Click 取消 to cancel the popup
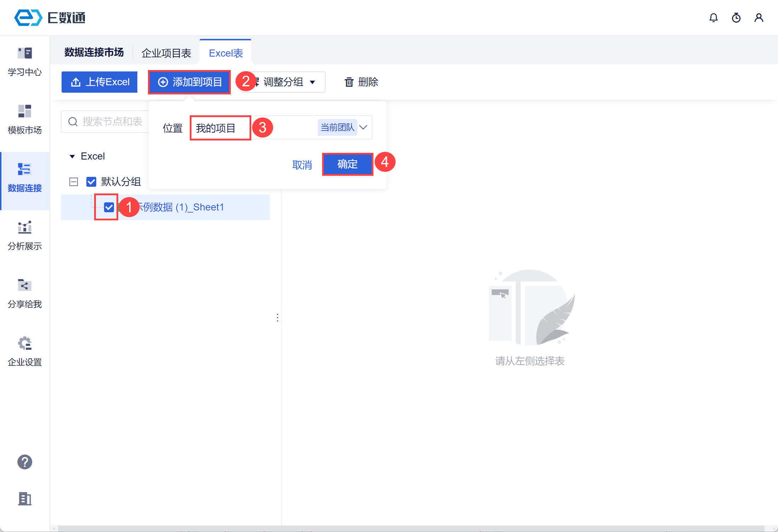The image size is (778, 532). pyautogui.click(x=302, y=165)
